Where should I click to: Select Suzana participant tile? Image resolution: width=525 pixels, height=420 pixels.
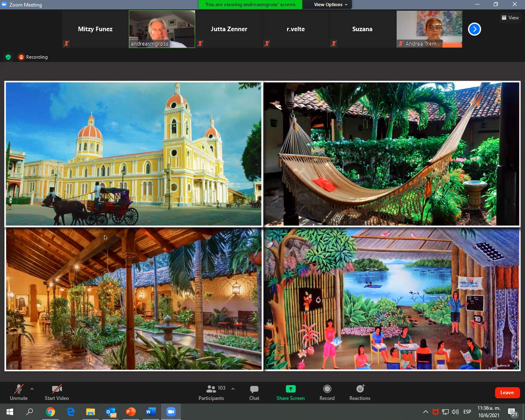pos(362,29)
